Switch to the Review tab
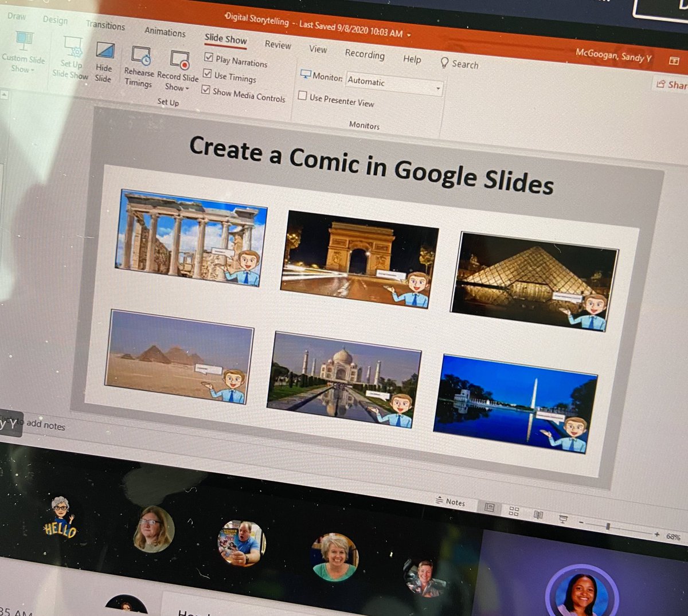Image resolution: width=688 pixels, height=616 pixels. coord(277,45)
